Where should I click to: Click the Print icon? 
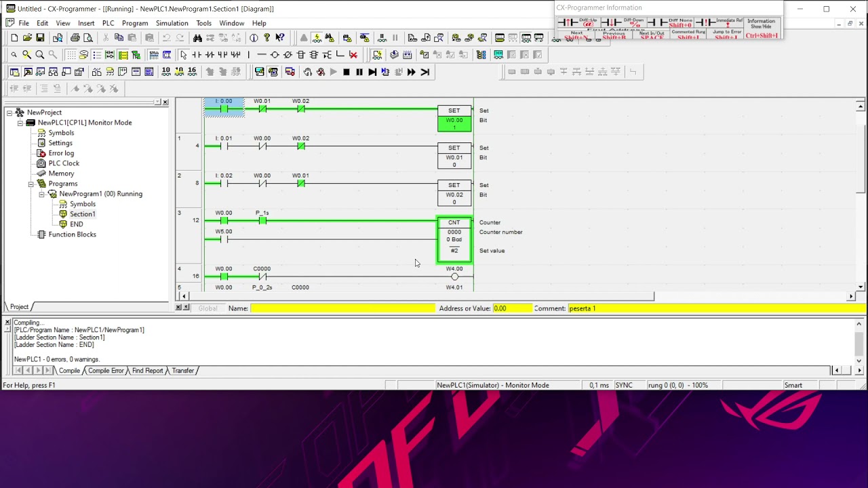75,38
